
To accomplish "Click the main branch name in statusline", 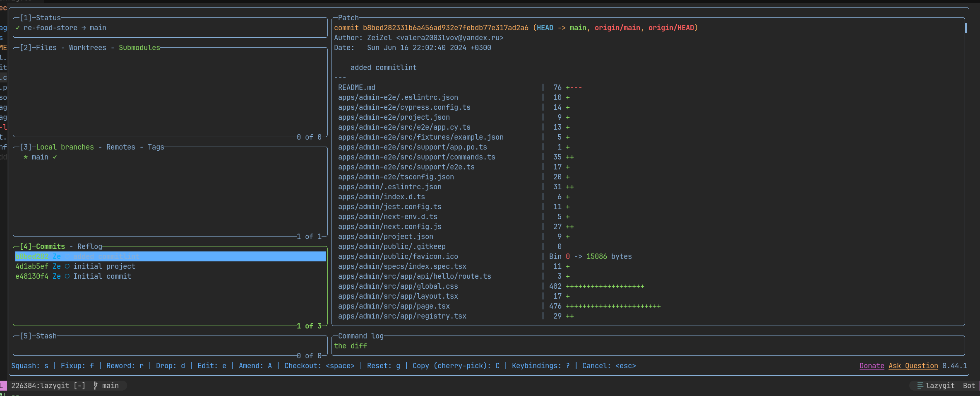I will click(x=110, y=386).
